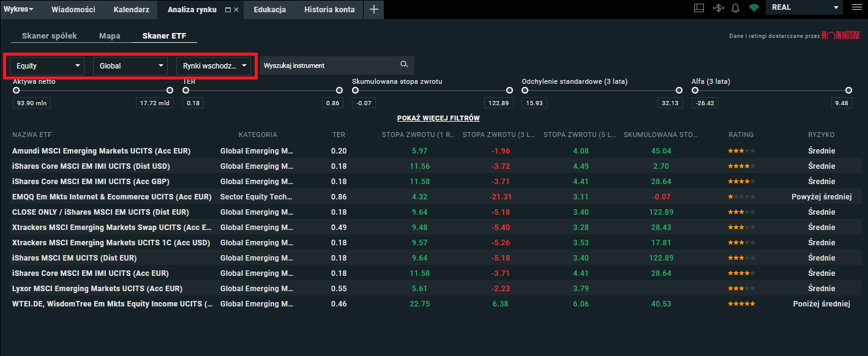This screenshot has height=356, width=868.
Task: Open the REAL account selector dropdown
Action: [x=804, y=7]
